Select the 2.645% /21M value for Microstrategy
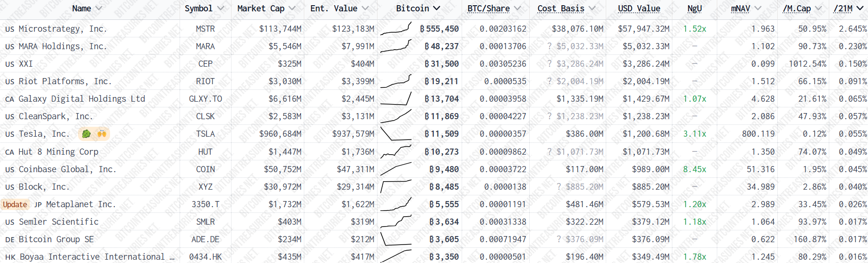The image size is (868, 263). [x=853, y=29]
